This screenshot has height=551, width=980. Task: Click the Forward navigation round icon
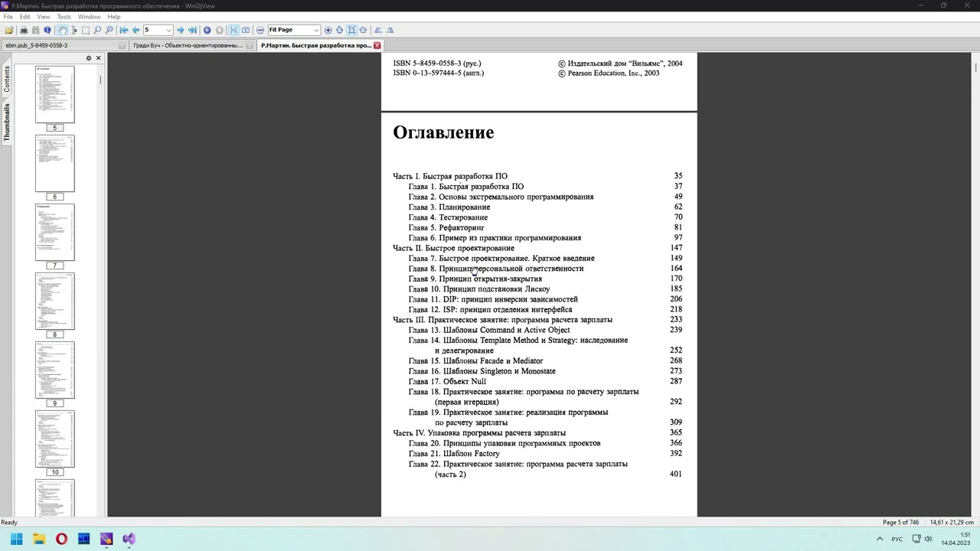click(x=219, y=30)
